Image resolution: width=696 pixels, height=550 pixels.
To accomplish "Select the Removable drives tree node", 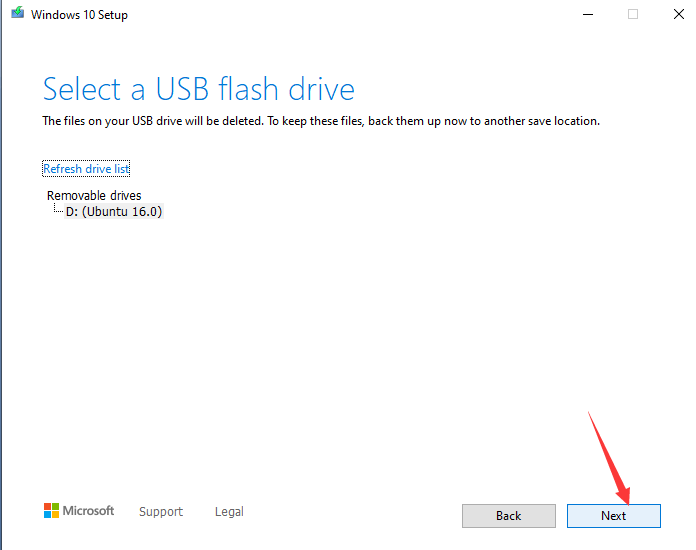I will pos(94,196).
